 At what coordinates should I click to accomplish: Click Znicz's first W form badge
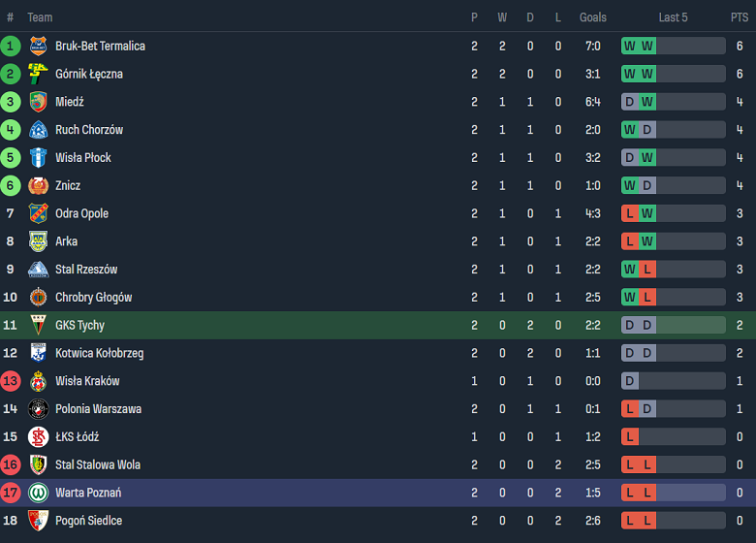click(x=630, y=185)
